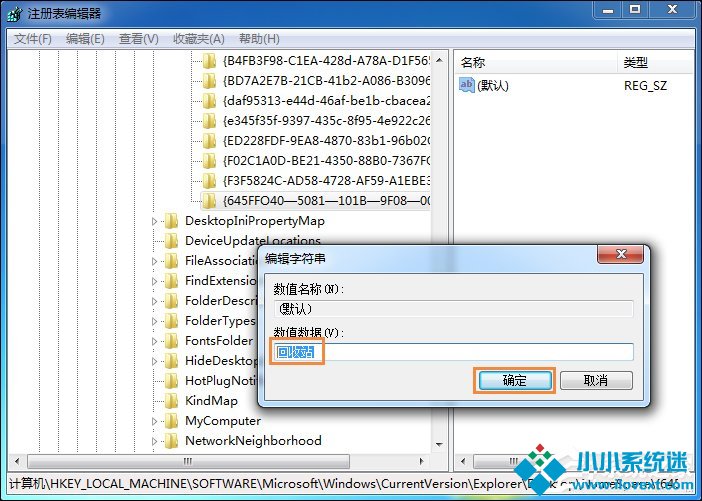Click the tree pane horizontal scrollbar thumb

coord(188,461)
